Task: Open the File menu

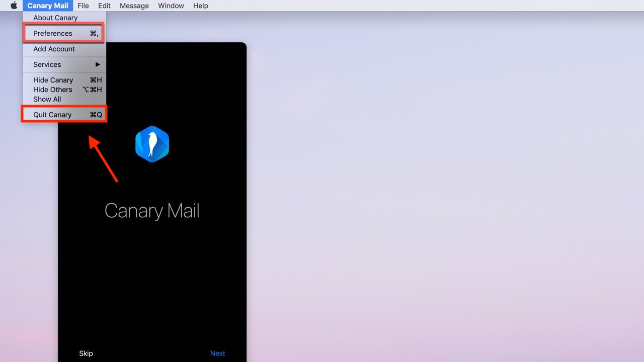Action: tap(83, 6)
